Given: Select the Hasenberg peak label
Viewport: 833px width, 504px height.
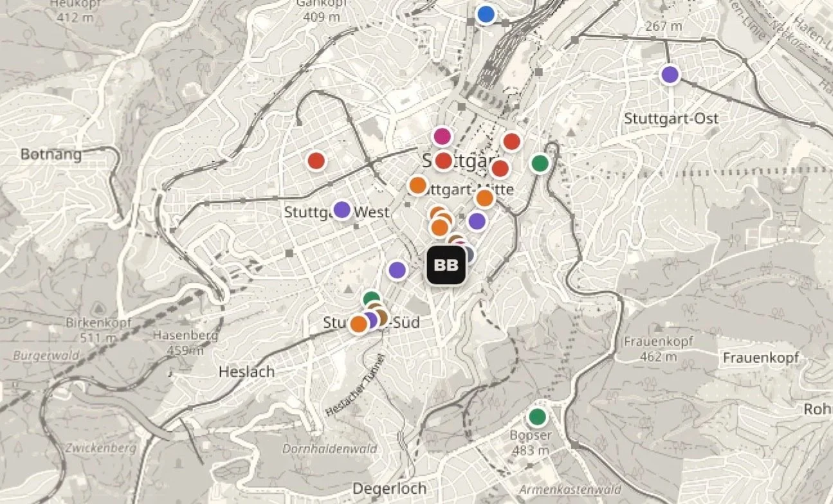Looking at the screenshot, I should pyautogui.click(x=185, y=343).
